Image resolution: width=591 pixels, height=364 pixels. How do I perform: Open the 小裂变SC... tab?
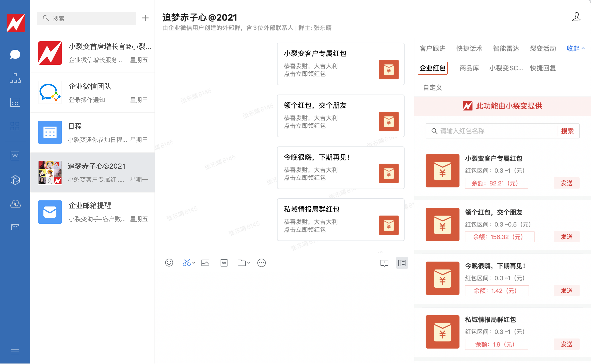tap(506, 68)
